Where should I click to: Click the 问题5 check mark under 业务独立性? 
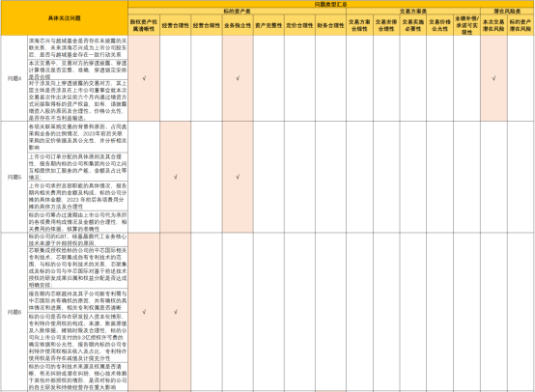click(238, 177)
